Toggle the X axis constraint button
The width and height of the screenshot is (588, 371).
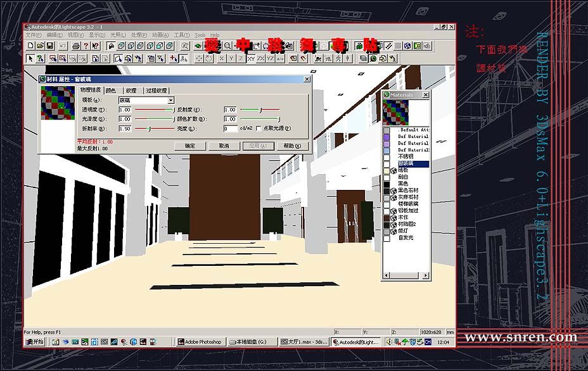tap(222, 58)
